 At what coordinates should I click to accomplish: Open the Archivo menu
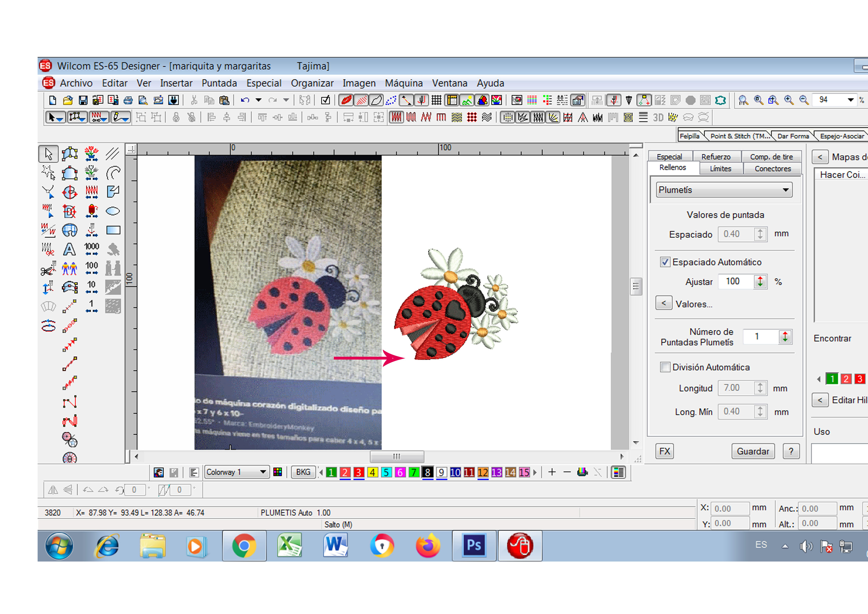click(76, 83)
